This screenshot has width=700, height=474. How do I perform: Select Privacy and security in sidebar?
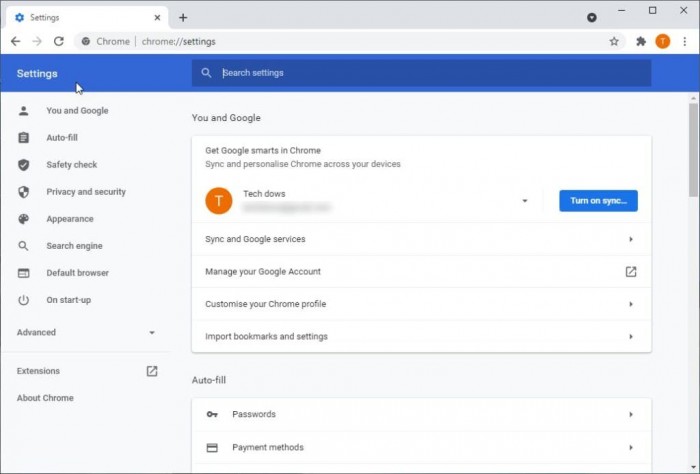[x=85, y=191]
